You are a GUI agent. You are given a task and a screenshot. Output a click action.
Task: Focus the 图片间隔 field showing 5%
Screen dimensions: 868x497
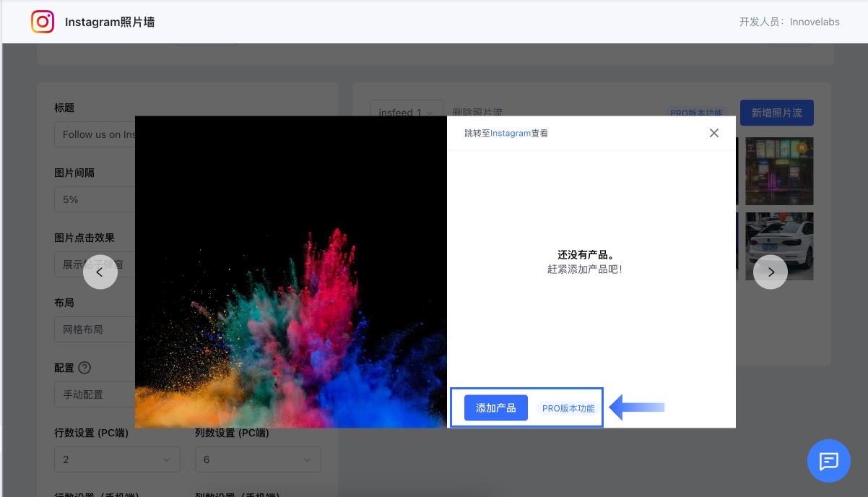click(x=94, y=199)
